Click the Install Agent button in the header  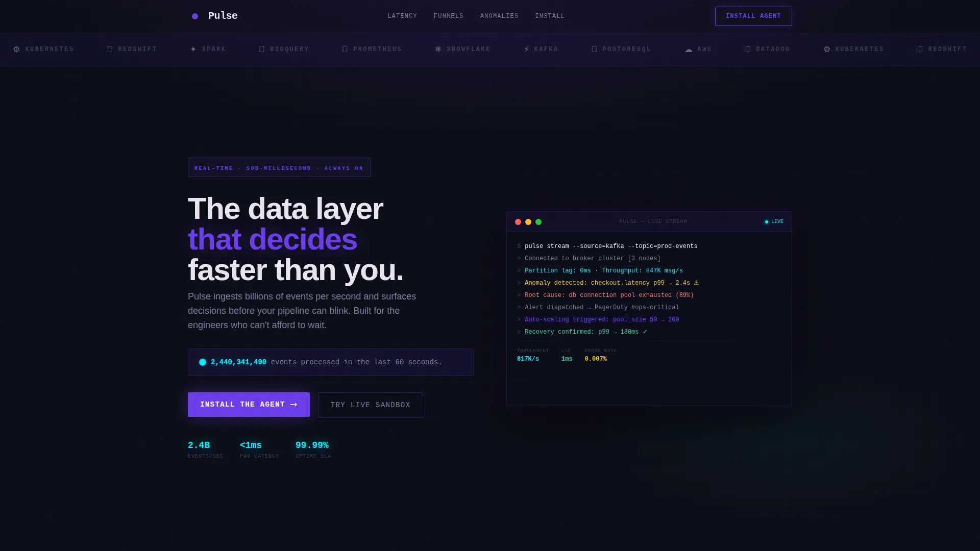tap(753, 16)
